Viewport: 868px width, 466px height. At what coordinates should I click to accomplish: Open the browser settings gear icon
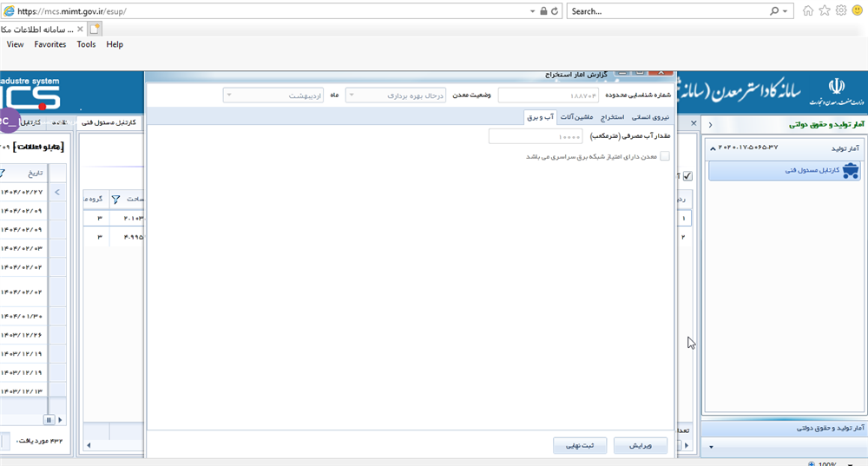pos(840,11)
